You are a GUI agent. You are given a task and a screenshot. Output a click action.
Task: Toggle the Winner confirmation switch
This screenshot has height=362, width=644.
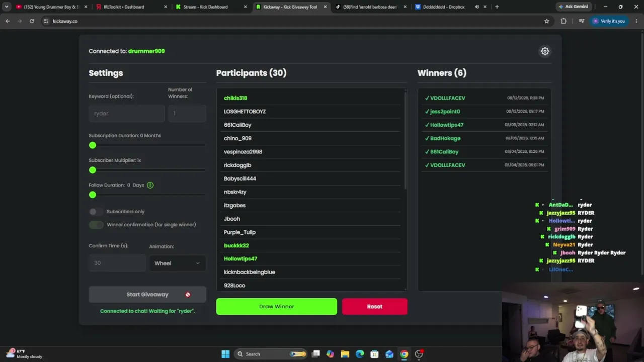coord(96,225)
